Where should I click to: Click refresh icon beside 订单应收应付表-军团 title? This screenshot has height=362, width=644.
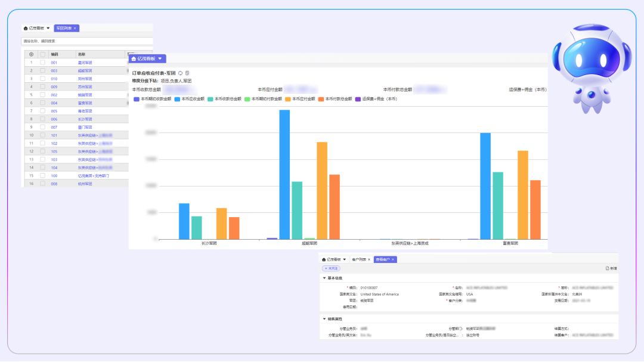[181, 73]
